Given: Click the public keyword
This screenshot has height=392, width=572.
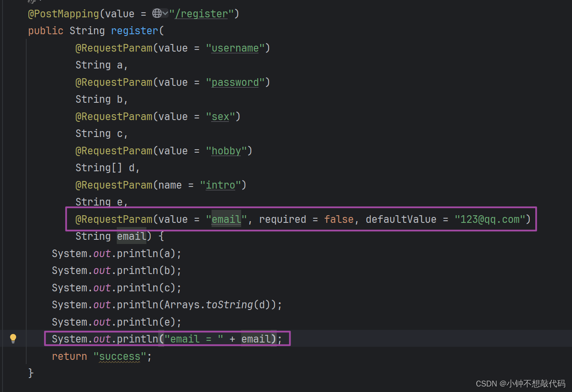Looking at the screenshot, I should pos(46,31).
